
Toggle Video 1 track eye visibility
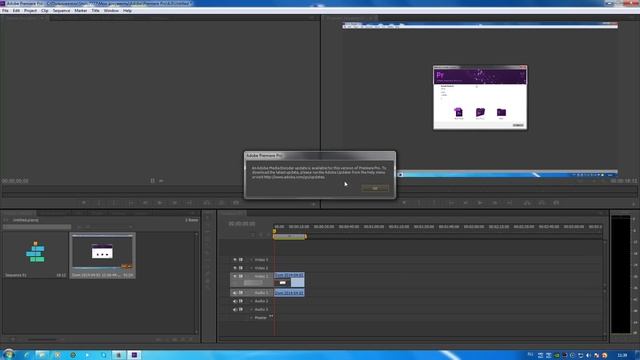tap(235, 276)
